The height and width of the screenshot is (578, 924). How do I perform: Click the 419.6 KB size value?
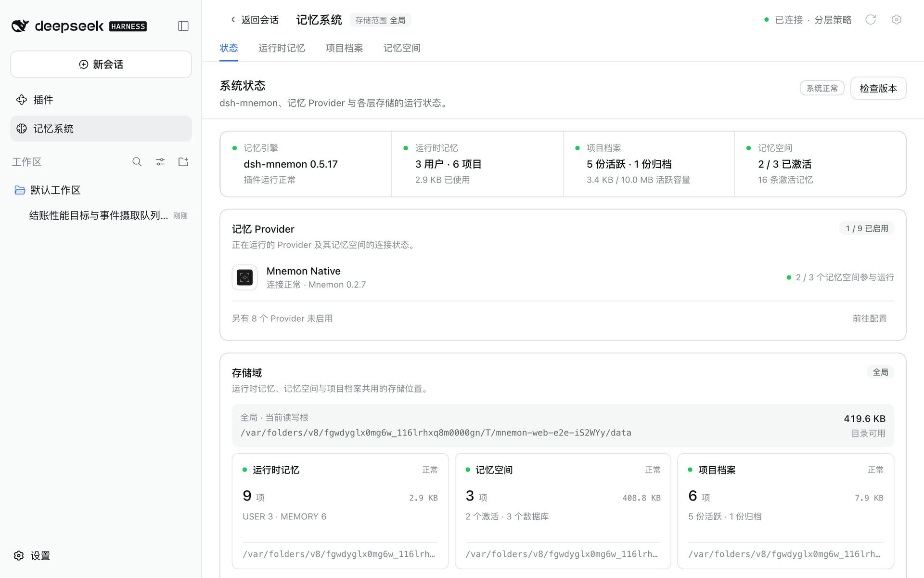[x=864, y=419]
